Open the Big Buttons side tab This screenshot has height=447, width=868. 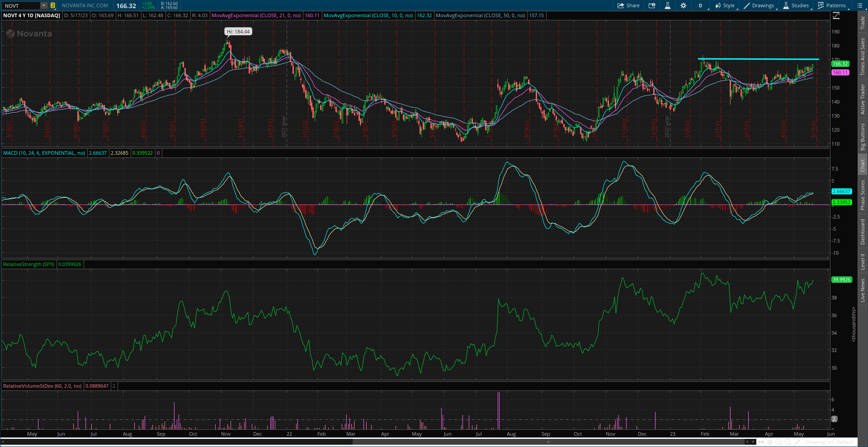click(x=863, y=137)
